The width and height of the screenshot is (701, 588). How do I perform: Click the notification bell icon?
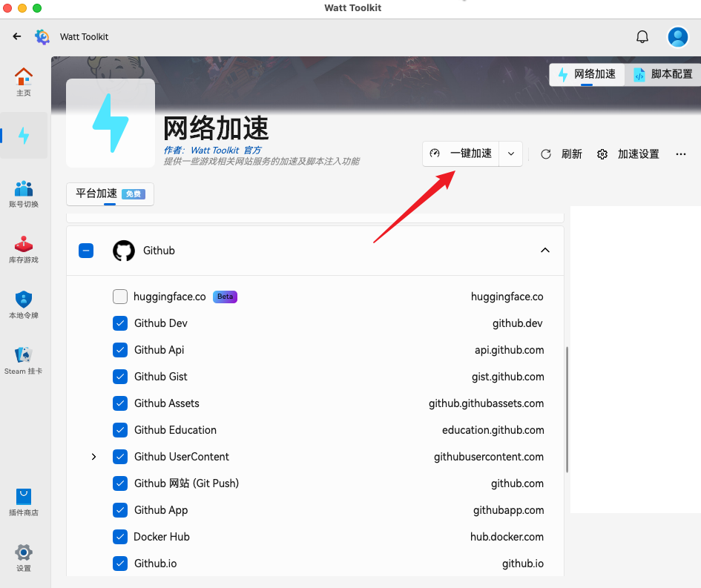point(642,36)
